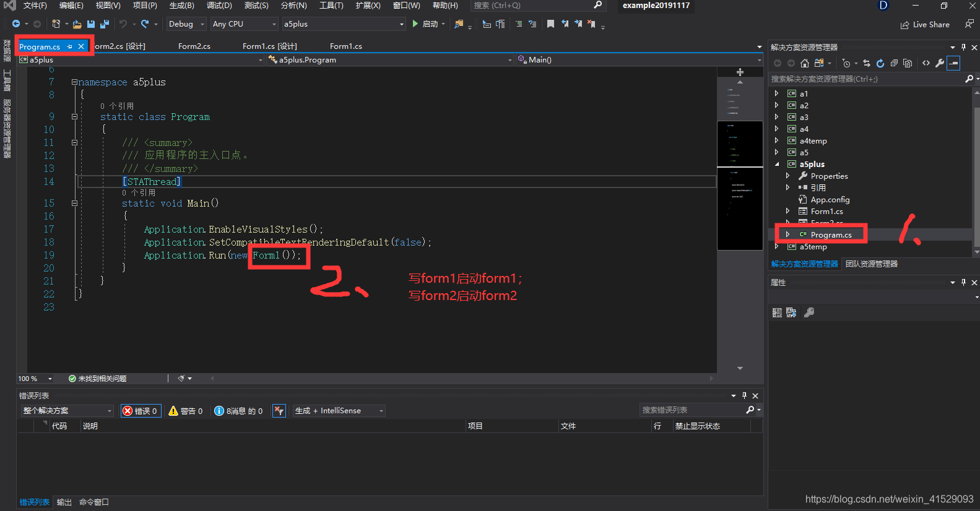Click the feedback icon beside Live Share
Image resolution: width=980 pixels, height=511 pixels.
click(x=969, y=24)
